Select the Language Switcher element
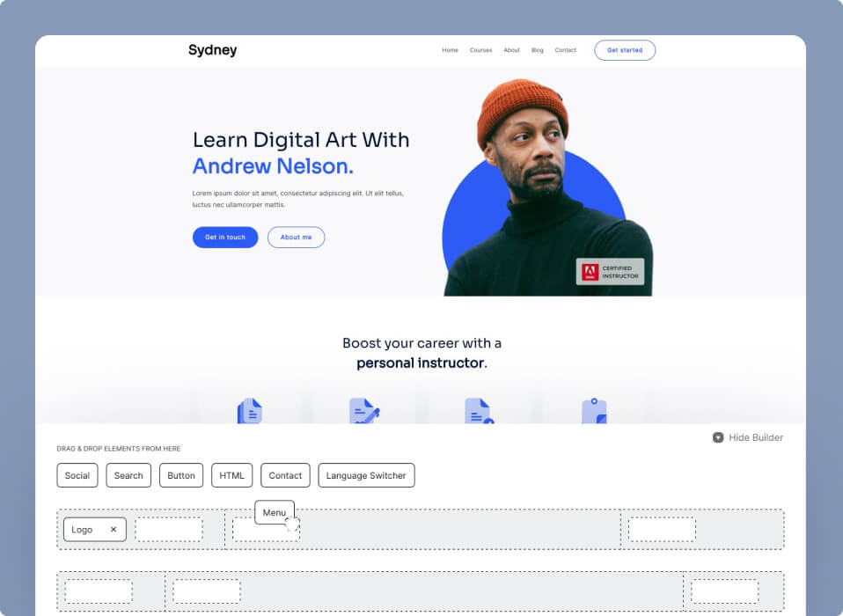The image size is (843, 616). pyautogui.click(x=366, y=475)
